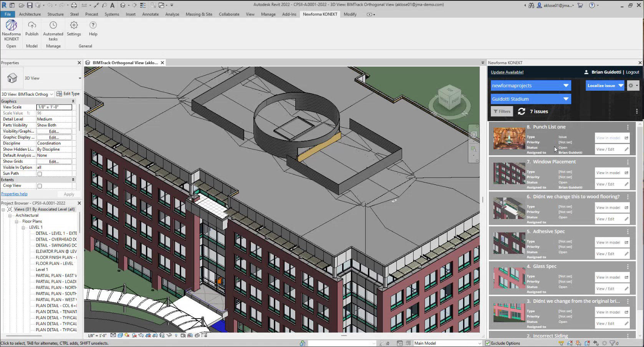Screen dimensions: 644x347
Task: Open the three-dot menu for Punch List one
Action: 628,127
